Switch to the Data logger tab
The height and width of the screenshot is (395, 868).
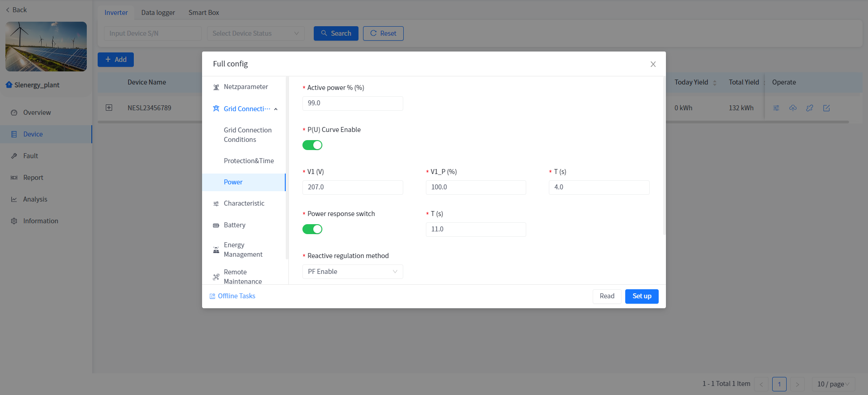[158, 13]
